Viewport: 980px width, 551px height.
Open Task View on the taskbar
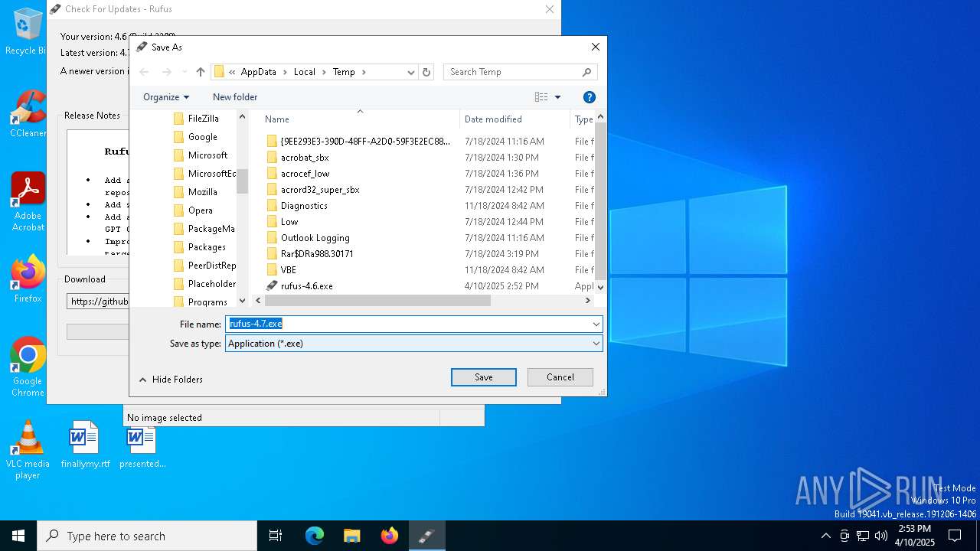[x=276, y=536]
